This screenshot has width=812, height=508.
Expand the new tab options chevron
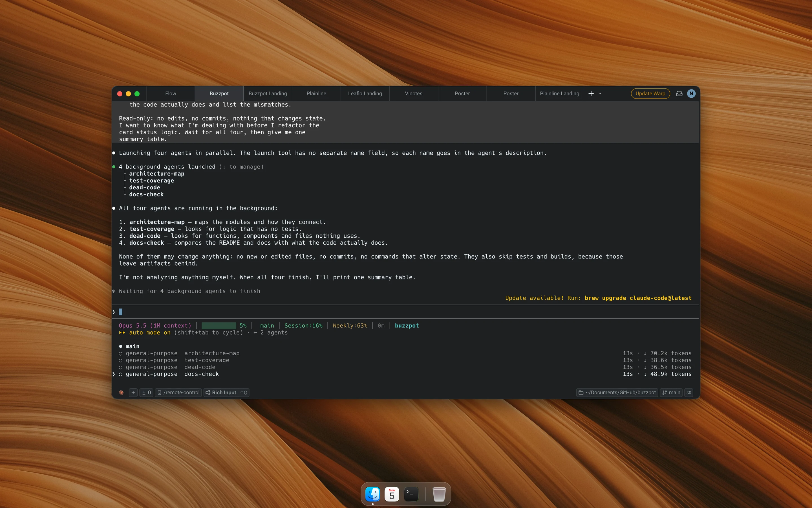(600, 94)
